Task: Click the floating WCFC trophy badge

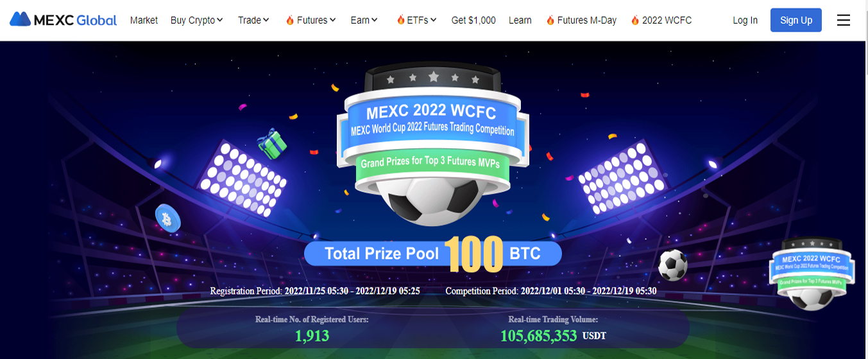Action: pyautogui.click(x=812, y=274)
